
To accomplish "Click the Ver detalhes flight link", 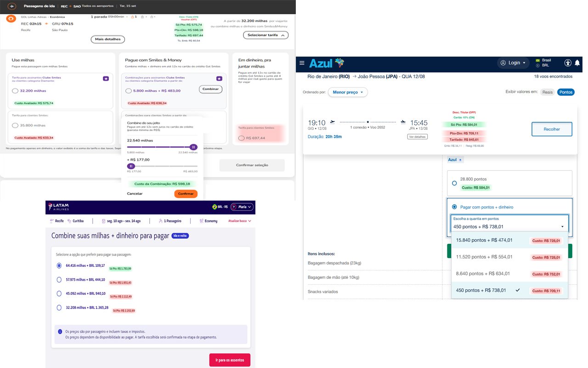I will 418,137.
